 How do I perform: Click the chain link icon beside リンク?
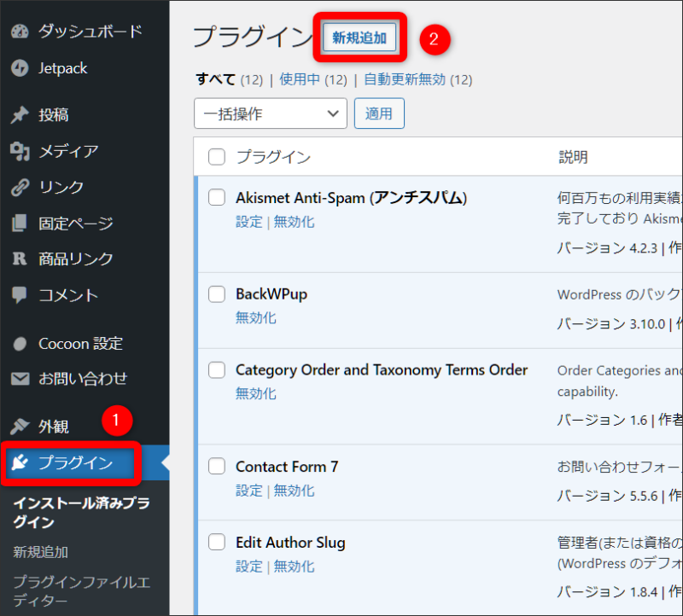click(x=20, y=187)
